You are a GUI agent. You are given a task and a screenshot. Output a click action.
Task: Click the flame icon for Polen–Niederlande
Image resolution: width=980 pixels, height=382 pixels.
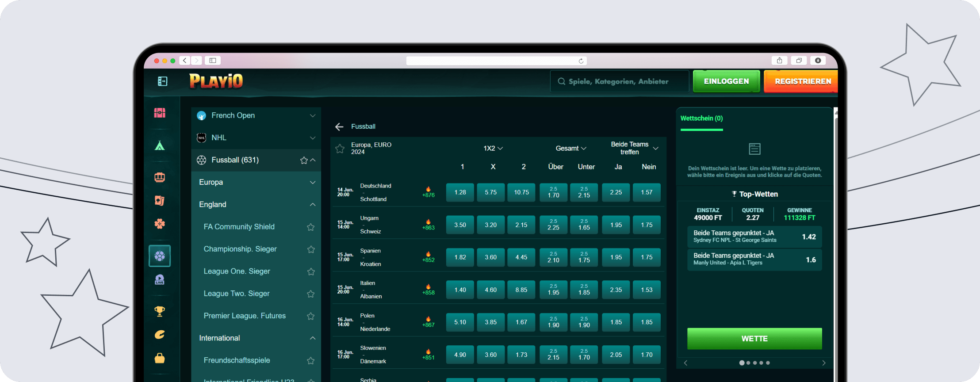(428, 319)
